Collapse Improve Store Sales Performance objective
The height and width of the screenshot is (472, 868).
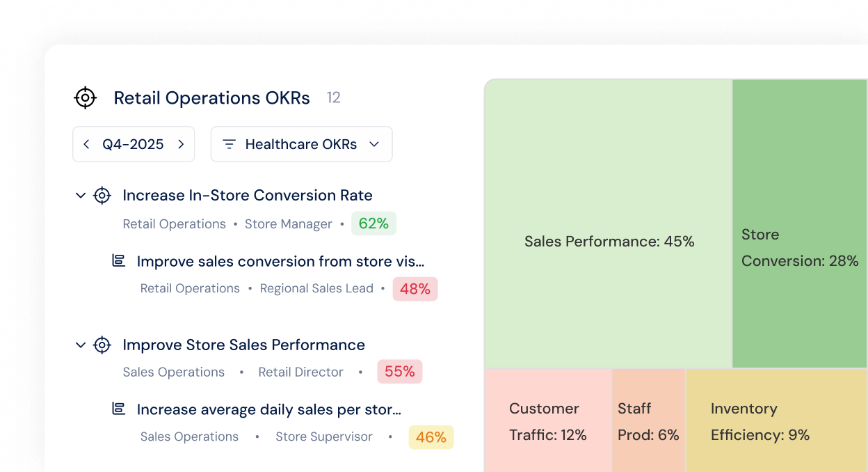point(80,345)
